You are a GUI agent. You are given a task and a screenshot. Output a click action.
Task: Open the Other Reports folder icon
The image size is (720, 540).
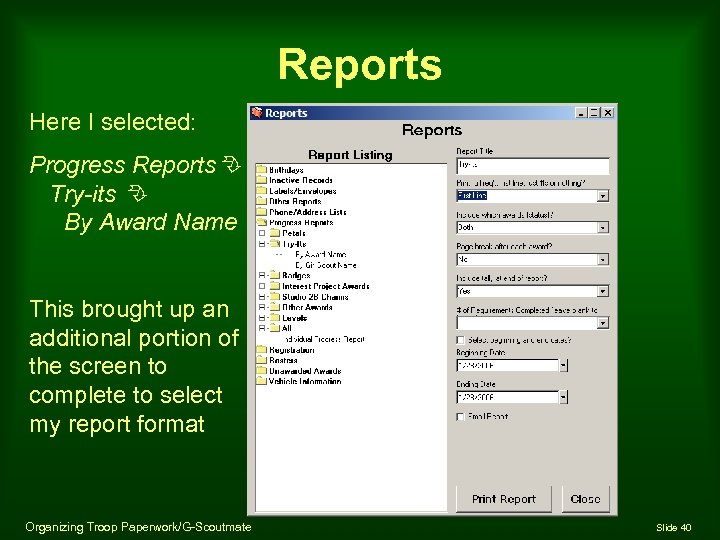point(261,201)
